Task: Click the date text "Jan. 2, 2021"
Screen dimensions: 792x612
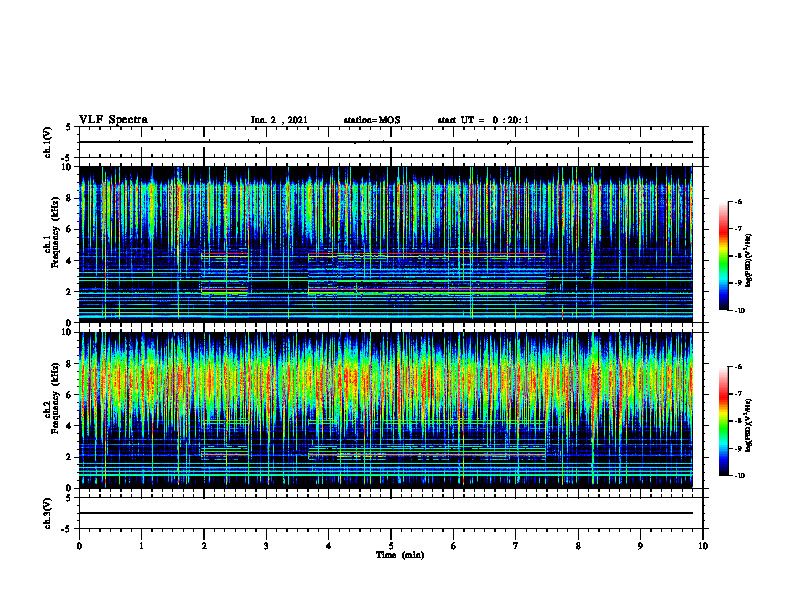Action: (x=279, y=120)
